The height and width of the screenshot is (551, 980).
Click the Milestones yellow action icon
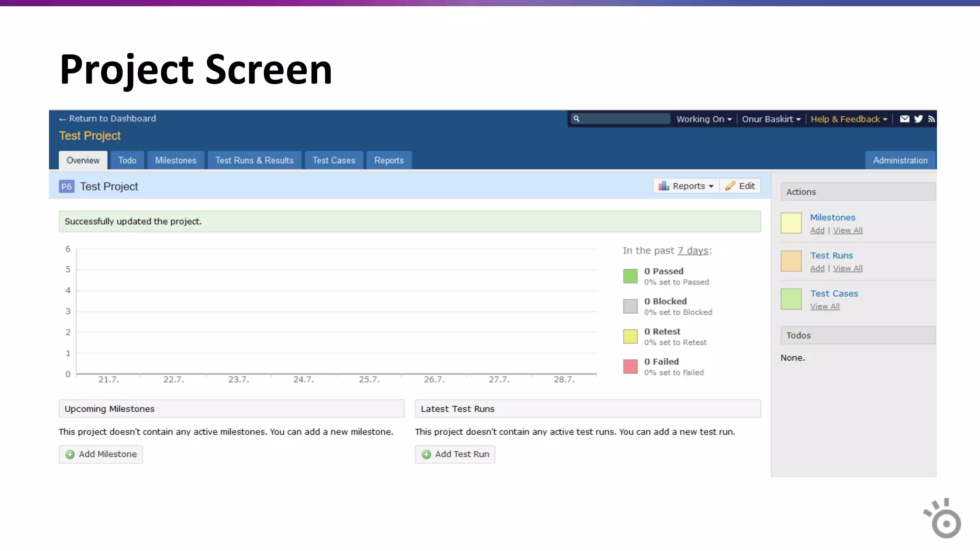tap(791, 223)
